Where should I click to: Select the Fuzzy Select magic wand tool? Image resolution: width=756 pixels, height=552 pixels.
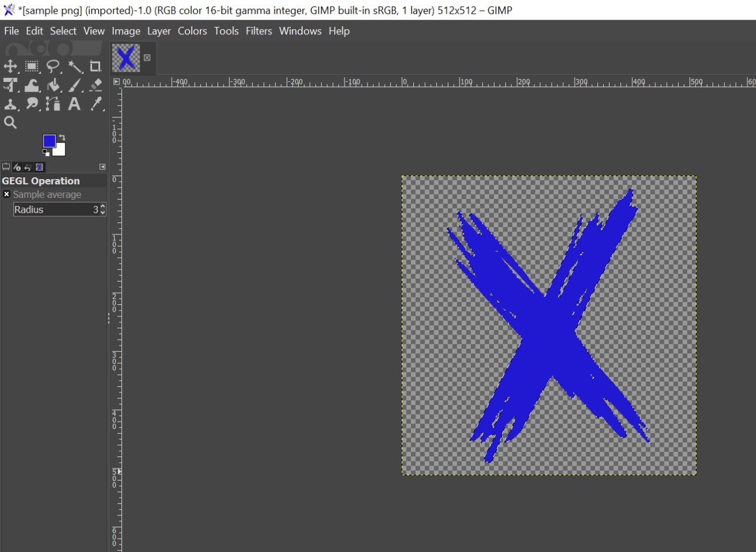pyautogui.click(x=75, y=66)
